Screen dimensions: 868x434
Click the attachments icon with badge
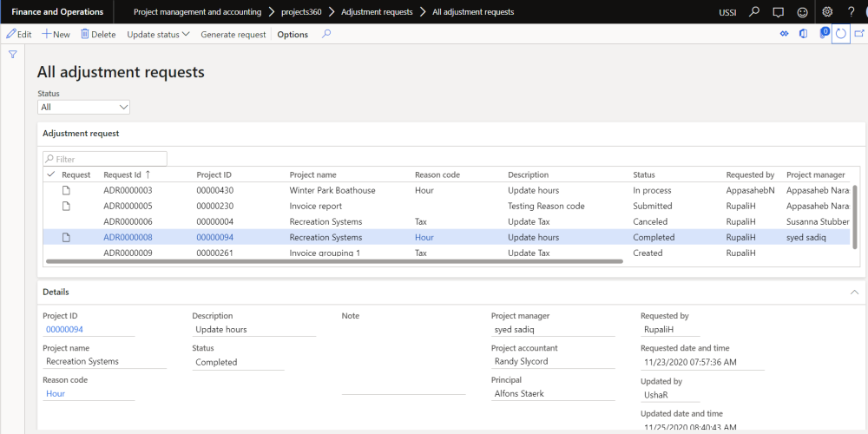[x=821, y=34]
